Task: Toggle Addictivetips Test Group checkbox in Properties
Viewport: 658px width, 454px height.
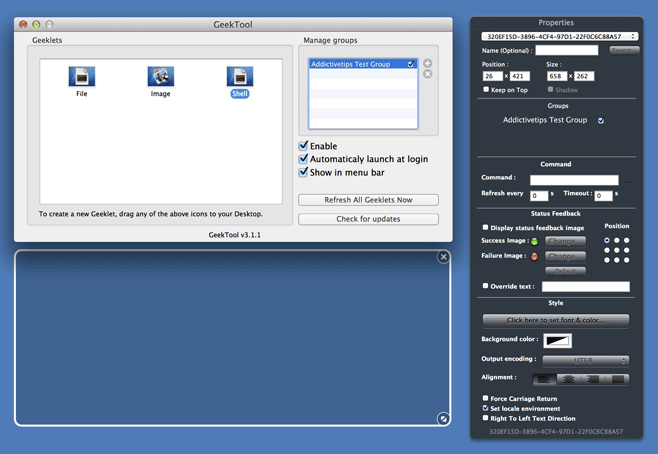Action: [x=601, y=120]
